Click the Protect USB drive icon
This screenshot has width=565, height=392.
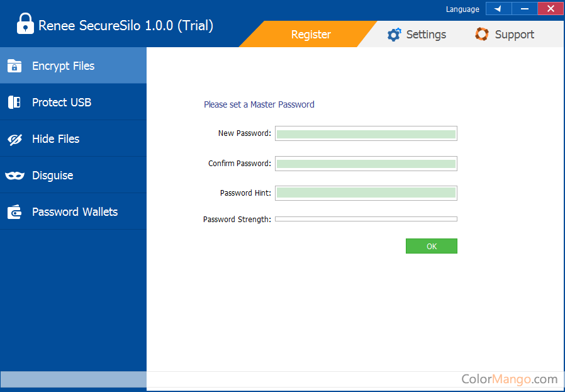(x=14, y=103)
